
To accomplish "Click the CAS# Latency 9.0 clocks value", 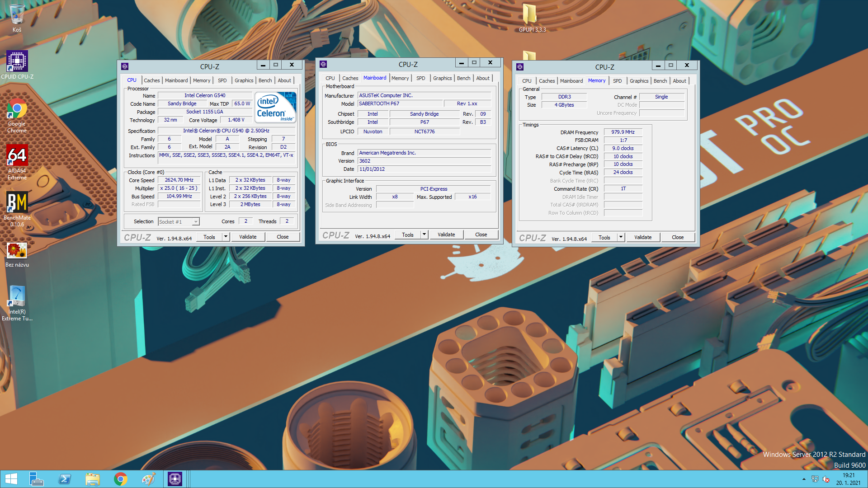I will pos(623,148).
